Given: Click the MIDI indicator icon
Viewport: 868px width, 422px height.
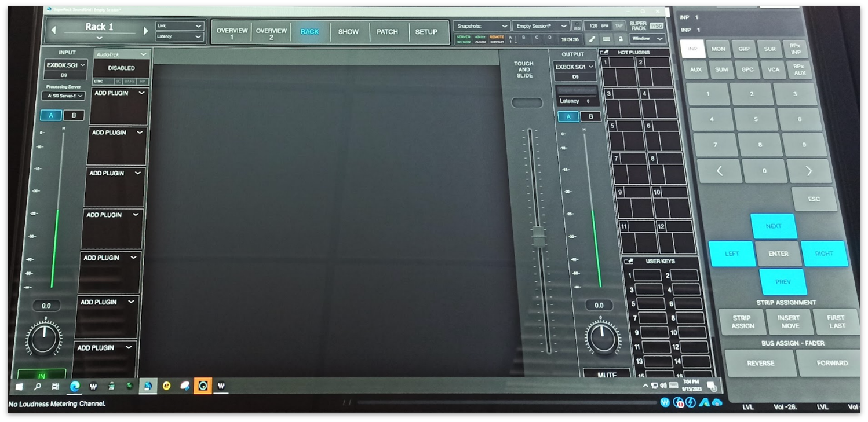Looking at the screenshot, I should [577, 27].
